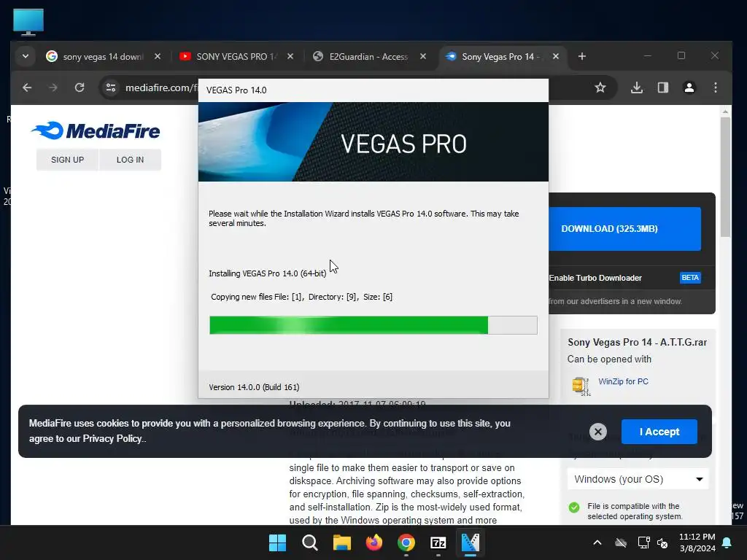Open Chrome downloads icon

click(636, 87)
